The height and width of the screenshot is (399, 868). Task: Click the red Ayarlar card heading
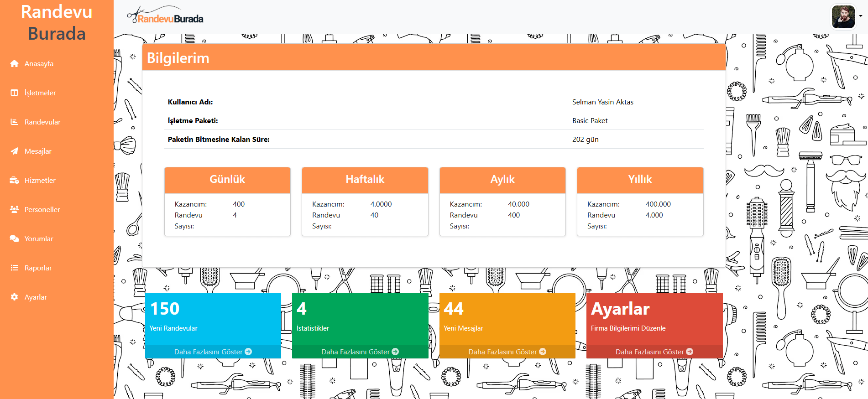620,309
